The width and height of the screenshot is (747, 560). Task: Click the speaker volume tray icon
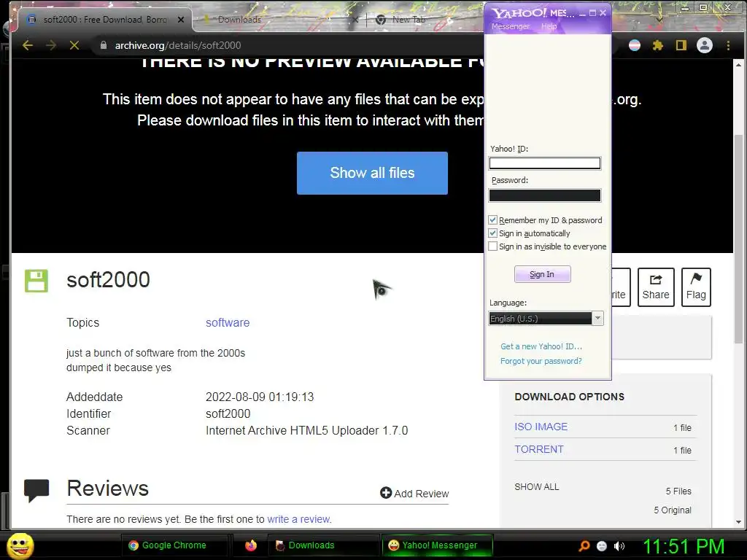[619, 545]
